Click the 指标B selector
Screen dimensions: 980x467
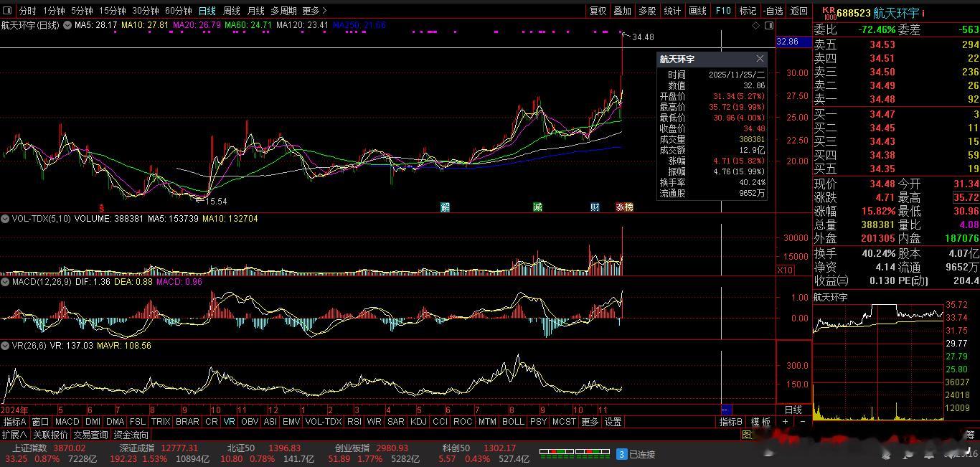pyautogui.click(x=732, y=422)
